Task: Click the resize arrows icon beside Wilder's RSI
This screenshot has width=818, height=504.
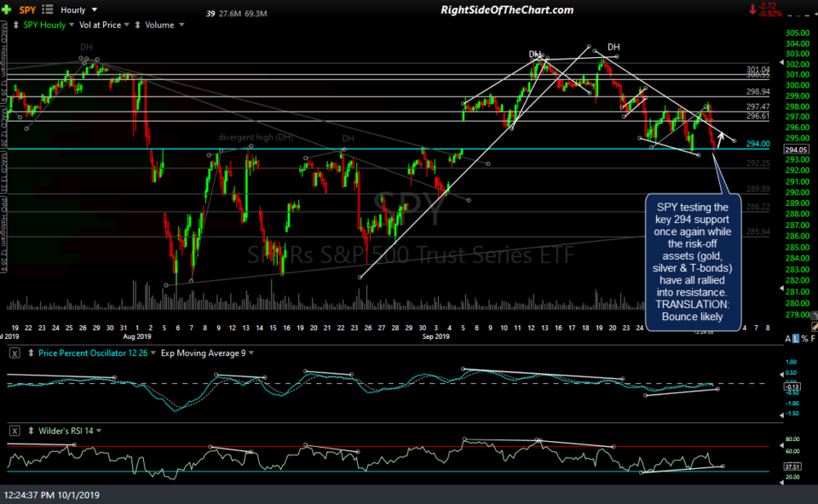Action: [31, 431]
